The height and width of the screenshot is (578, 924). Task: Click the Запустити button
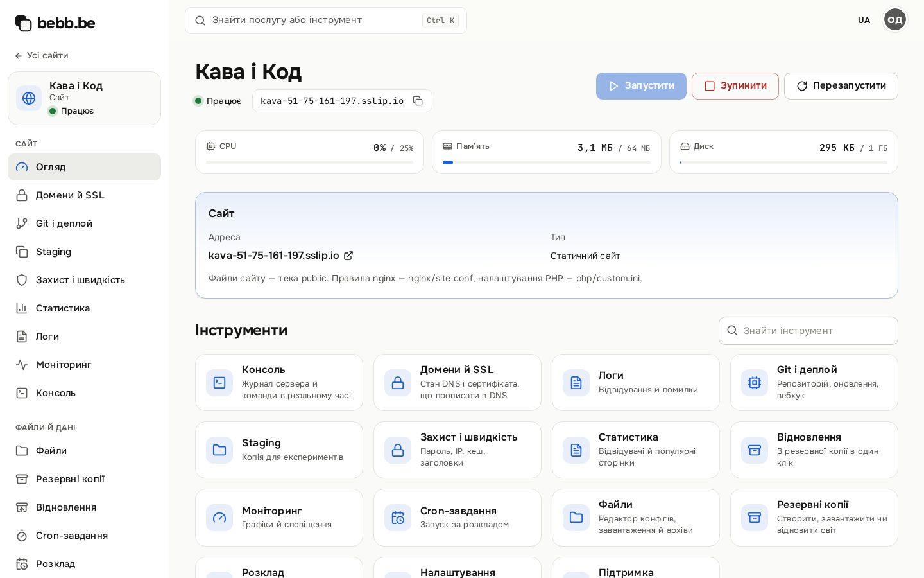(641, 86)
